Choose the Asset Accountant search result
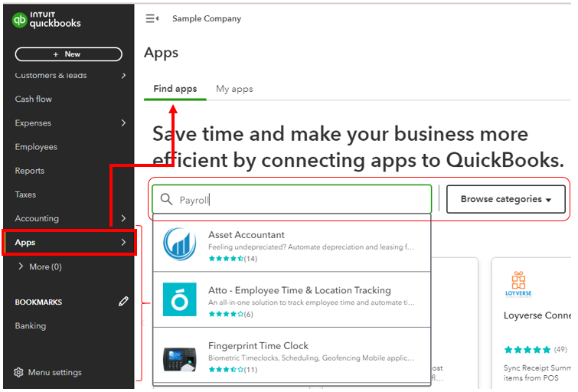 292,244
